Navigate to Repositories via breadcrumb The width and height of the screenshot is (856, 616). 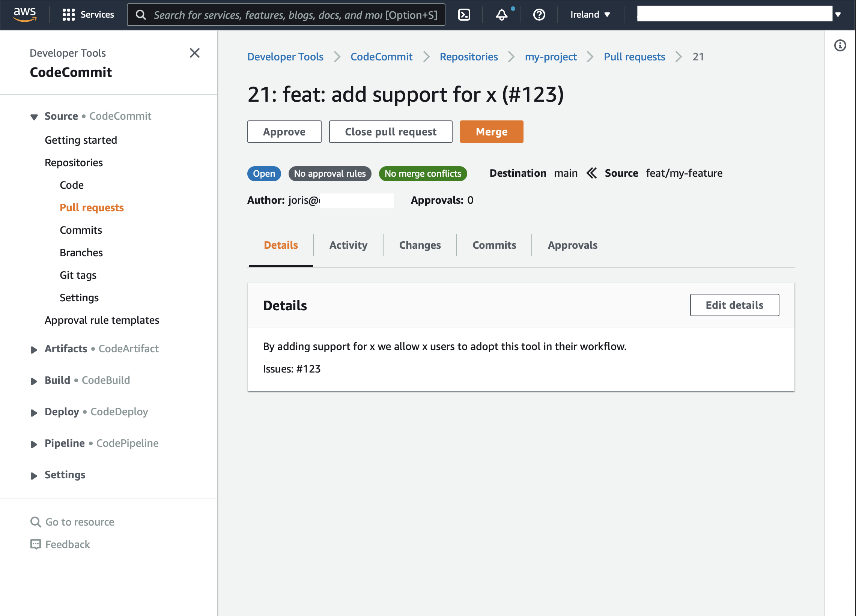point(469,57)
